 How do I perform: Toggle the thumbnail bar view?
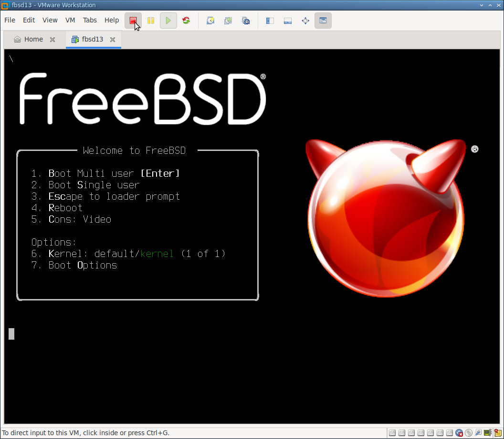coord(288,21)
